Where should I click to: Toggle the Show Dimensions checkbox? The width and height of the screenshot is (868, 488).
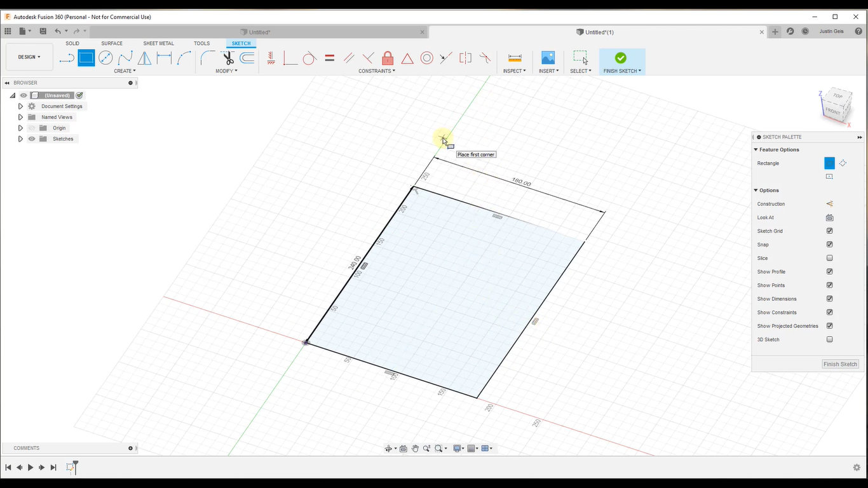tap(829, 299)
